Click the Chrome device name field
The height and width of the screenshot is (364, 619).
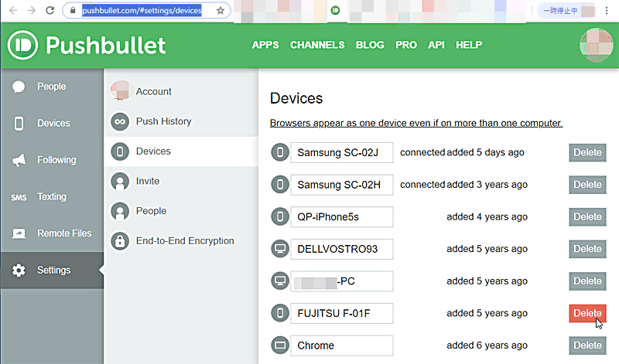click(342, 345)
